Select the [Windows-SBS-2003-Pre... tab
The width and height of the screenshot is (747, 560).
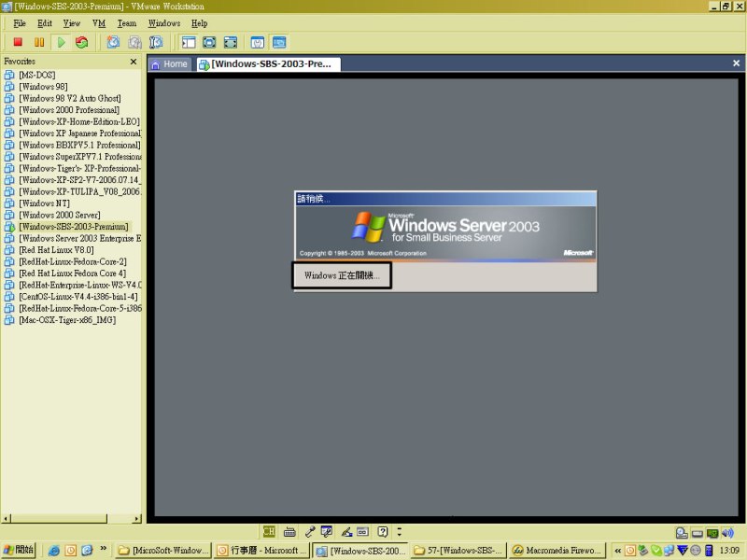[268, 64]
